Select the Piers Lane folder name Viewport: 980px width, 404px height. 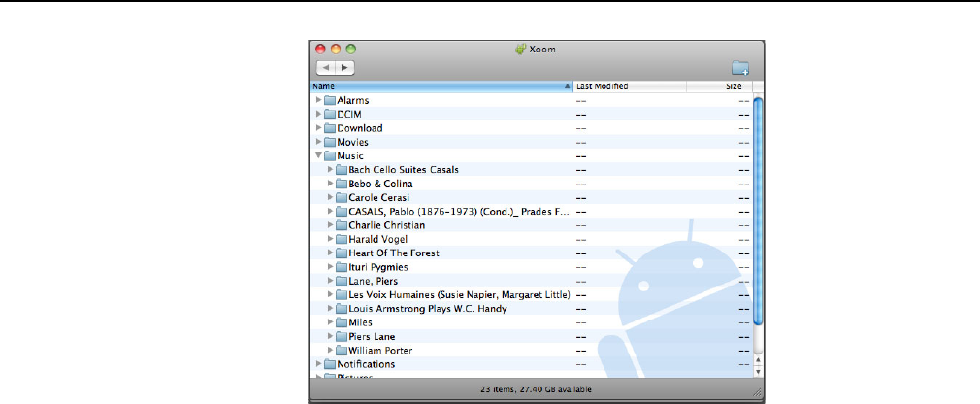click(x=372, y=336)
